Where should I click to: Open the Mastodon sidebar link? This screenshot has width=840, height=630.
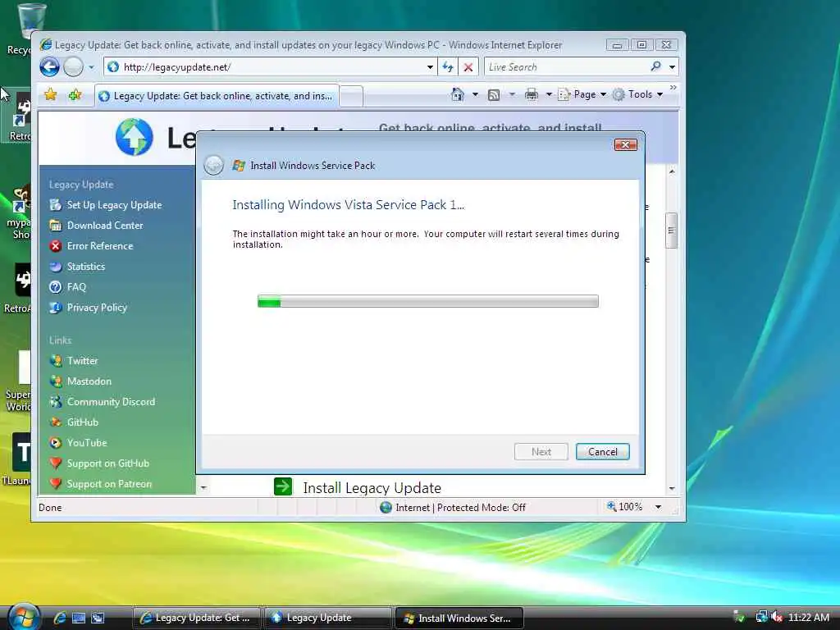click(x=89, y=381)
